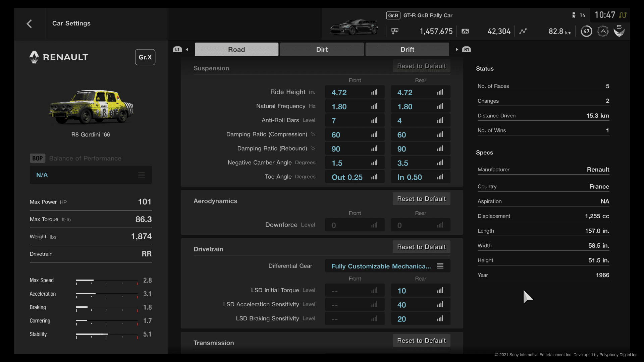Click the Displacement 1,255 cc value
The width and height of the screenshot is (644, 362).
point(597,216)
